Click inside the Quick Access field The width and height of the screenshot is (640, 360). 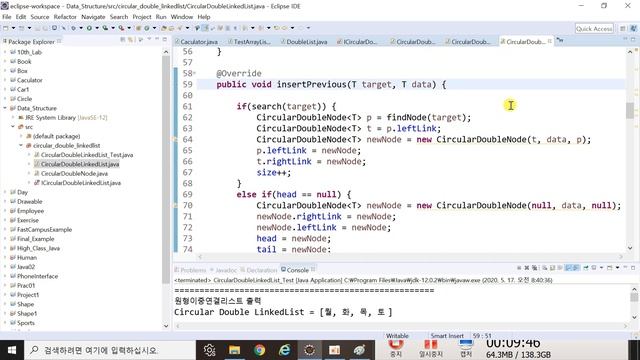coord(594,28)
